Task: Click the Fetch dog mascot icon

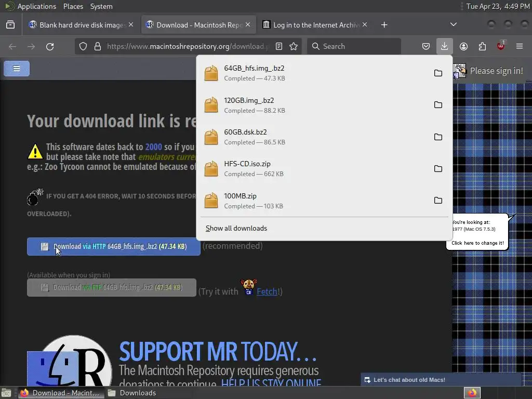Action: click(x=248, y=287)
